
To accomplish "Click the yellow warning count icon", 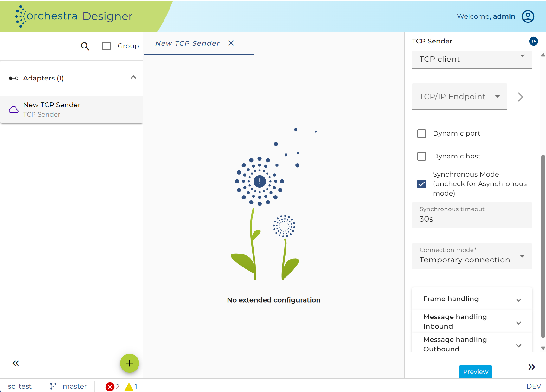I will (x=129, y=387).
